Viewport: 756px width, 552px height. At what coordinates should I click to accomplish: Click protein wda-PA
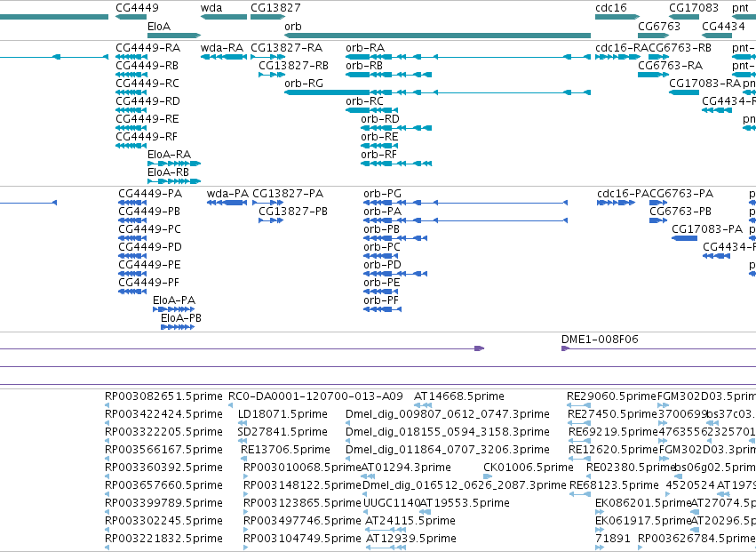tap(227, 203)
